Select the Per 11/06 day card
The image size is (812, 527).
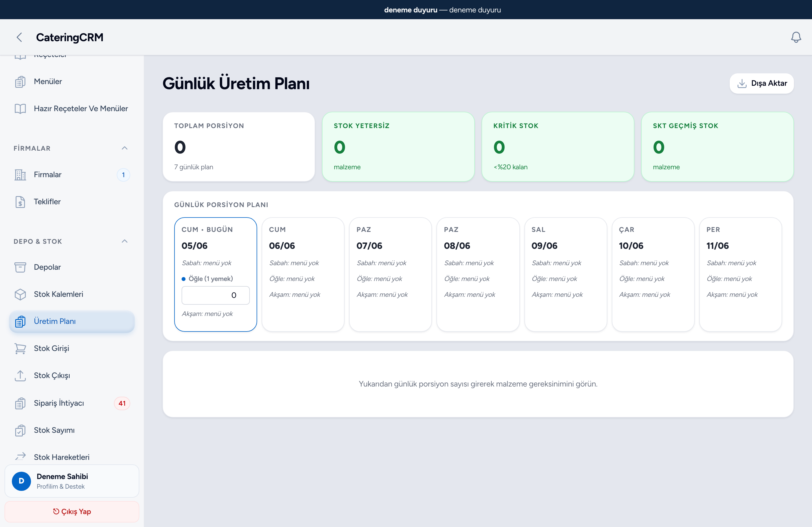coord(740,275)
